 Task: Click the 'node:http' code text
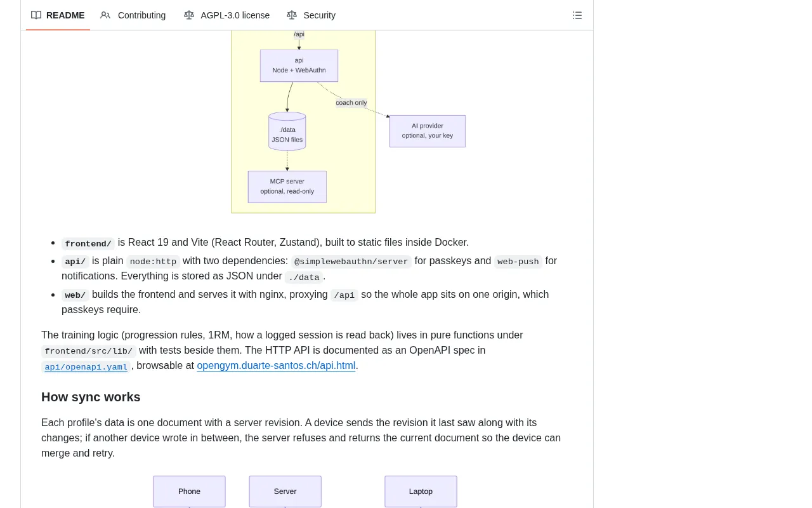pos(153,262)
